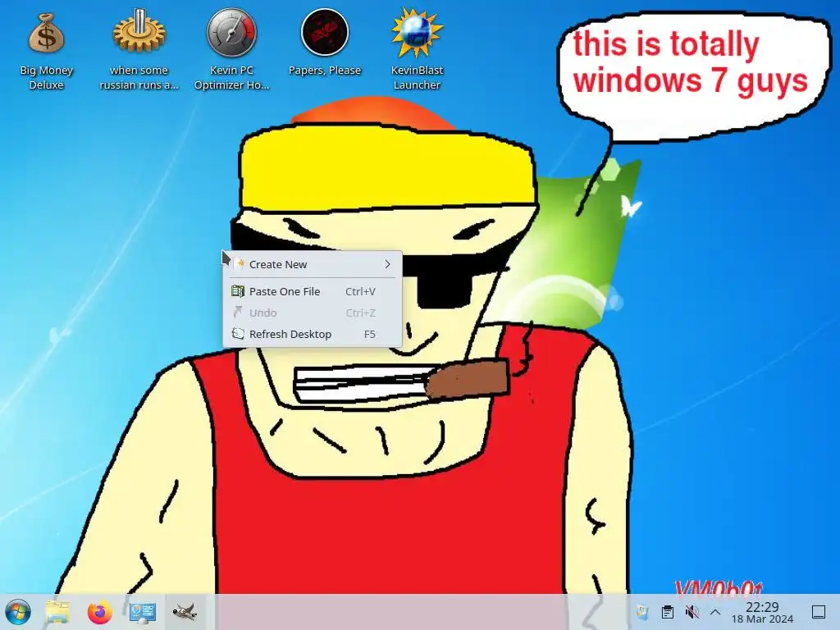
Task: Click the Create New submenu arrow
Action: 387,264
